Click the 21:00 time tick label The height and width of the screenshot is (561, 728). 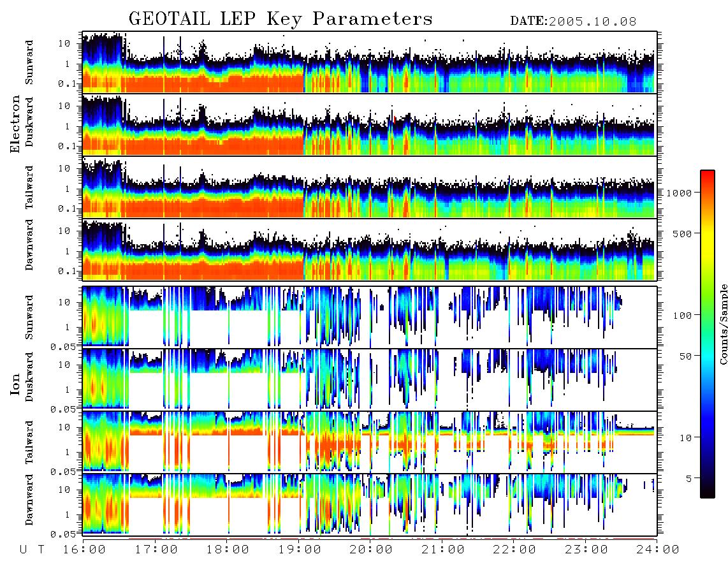pos(443,550)
